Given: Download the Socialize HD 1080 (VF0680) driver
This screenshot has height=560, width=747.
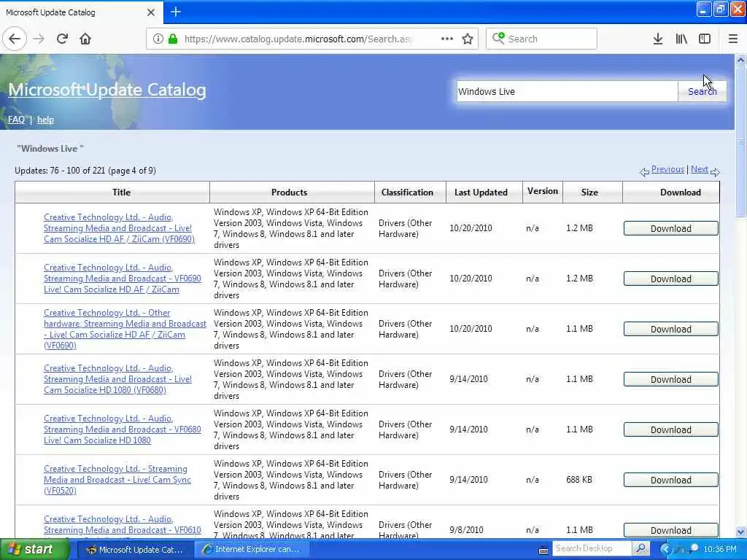Looking at the screenshot, I should coord(671,379).
